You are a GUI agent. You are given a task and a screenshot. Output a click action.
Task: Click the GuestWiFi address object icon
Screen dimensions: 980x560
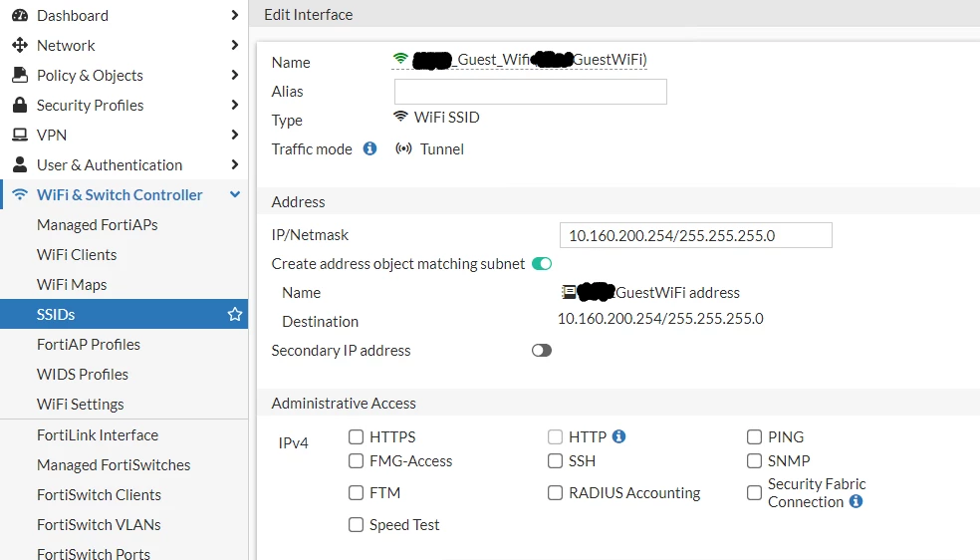569,292
